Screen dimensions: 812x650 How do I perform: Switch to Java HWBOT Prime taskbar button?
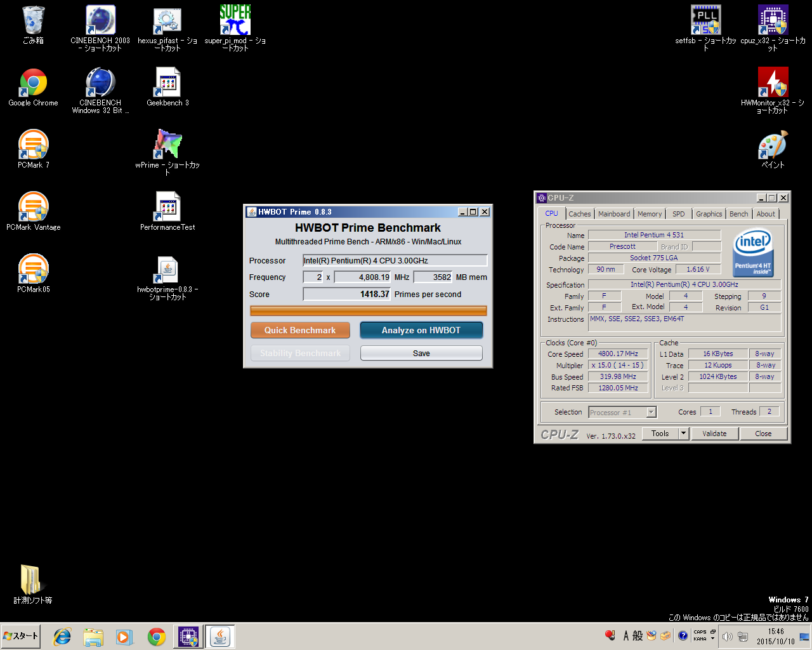[x=220, y=637]
